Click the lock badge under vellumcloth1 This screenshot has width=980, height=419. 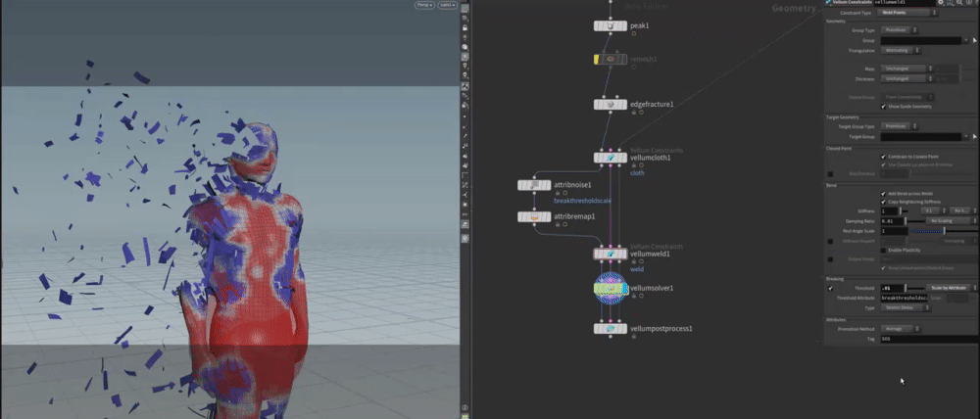pyautogui.click(x=634, y=165)
